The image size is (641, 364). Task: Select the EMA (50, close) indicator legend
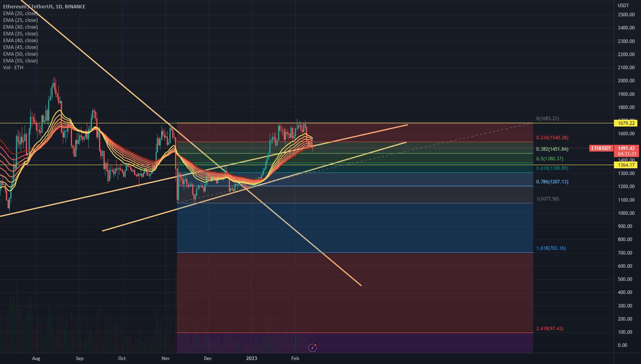click(x=20, y=54)
